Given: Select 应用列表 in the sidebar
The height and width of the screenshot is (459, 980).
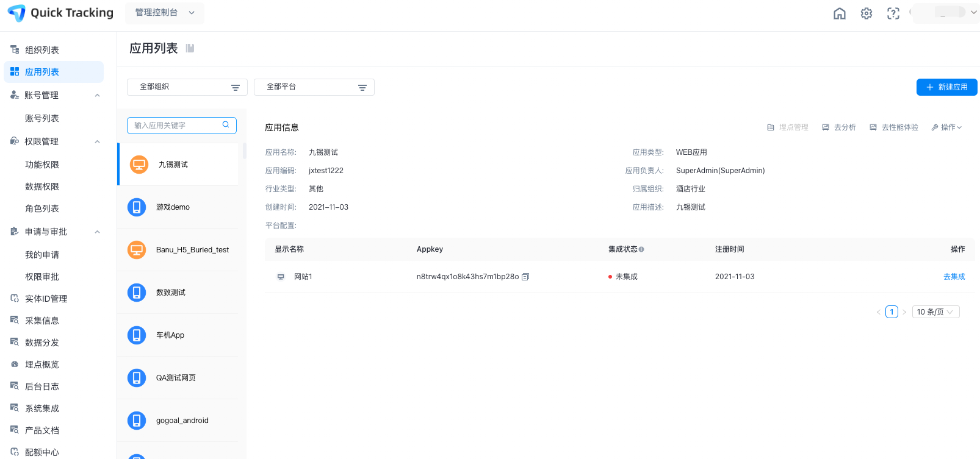Looking at the screenshot, I should pos(54,72).
